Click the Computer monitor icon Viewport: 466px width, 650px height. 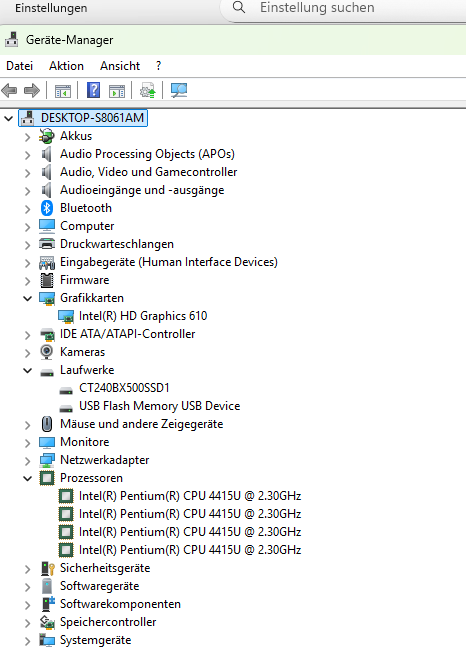47,226
